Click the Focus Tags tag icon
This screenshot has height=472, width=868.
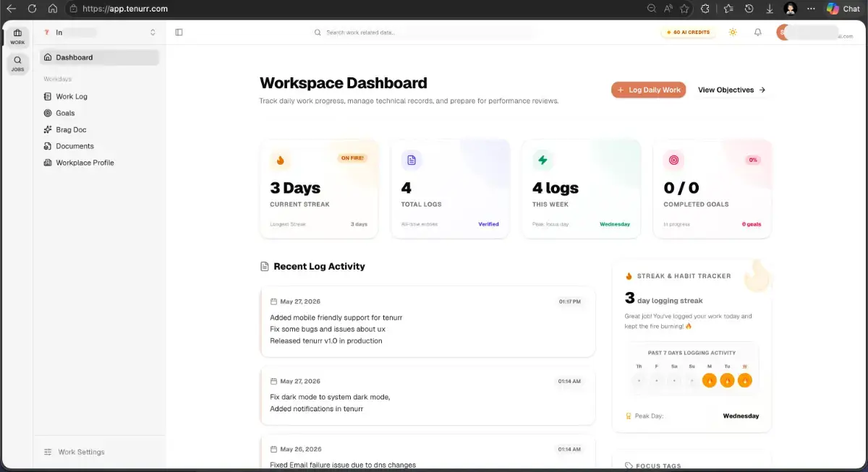click(x=629, y=466)
